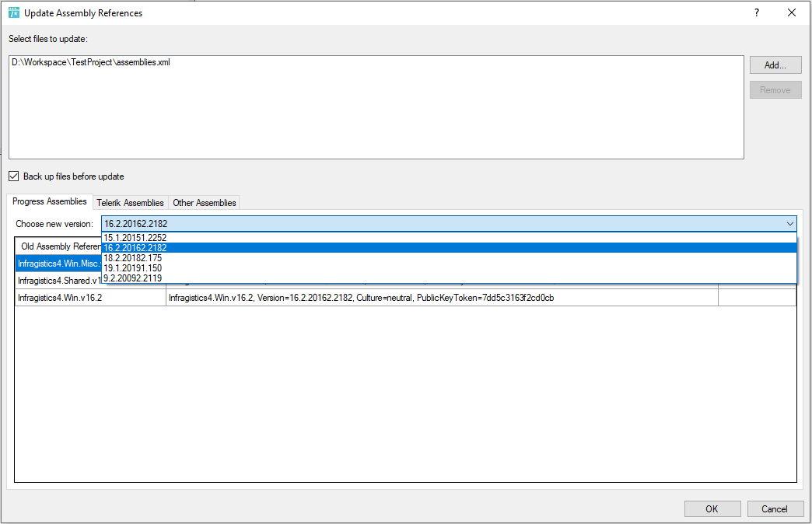Select version 15.1.20151.2252 from list
The width and height of the screenshot is (812, 524).
[x=135, y=238]
